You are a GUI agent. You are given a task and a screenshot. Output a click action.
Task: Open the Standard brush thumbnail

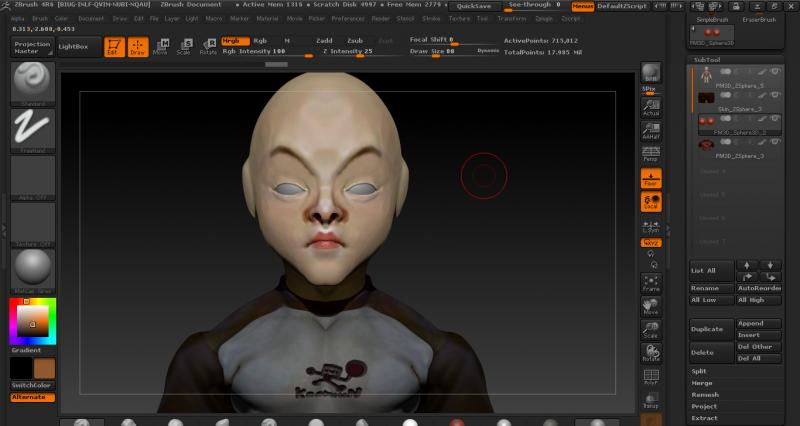[33, 84]
